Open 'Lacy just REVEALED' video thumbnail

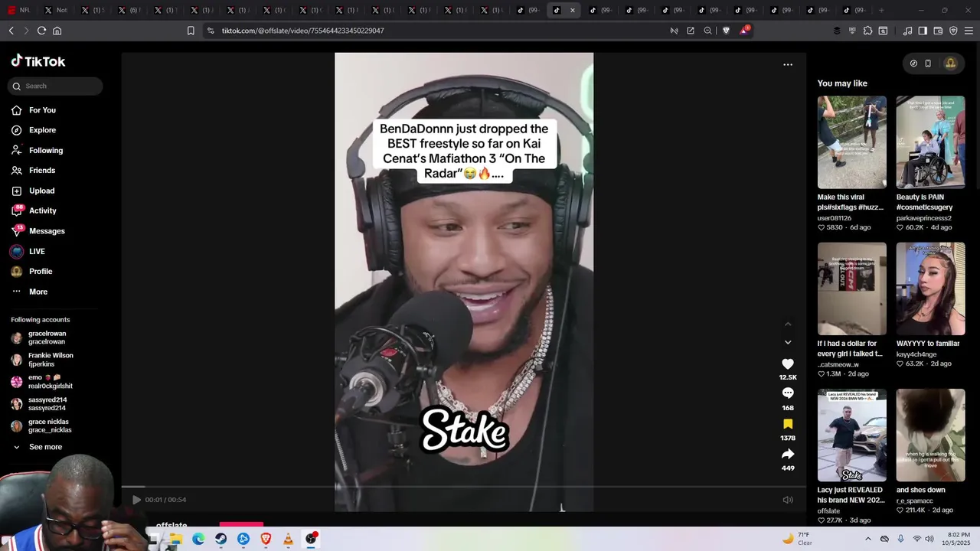pos(851,435)
